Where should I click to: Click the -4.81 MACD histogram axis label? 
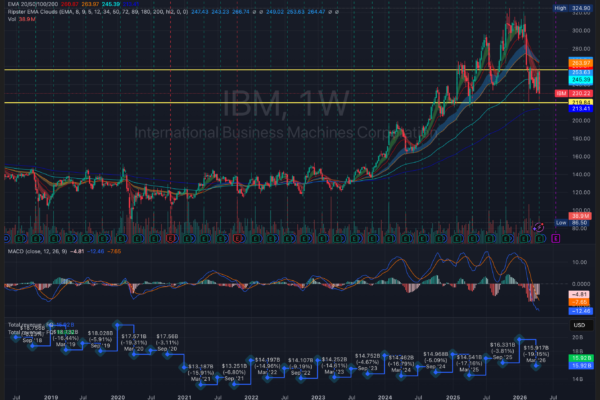pos(581,294)
